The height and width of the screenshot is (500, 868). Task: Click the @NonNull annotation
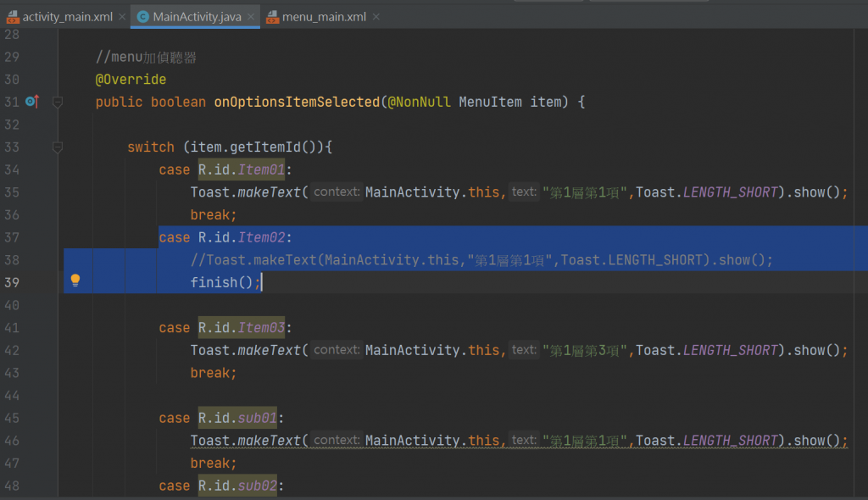419,102
